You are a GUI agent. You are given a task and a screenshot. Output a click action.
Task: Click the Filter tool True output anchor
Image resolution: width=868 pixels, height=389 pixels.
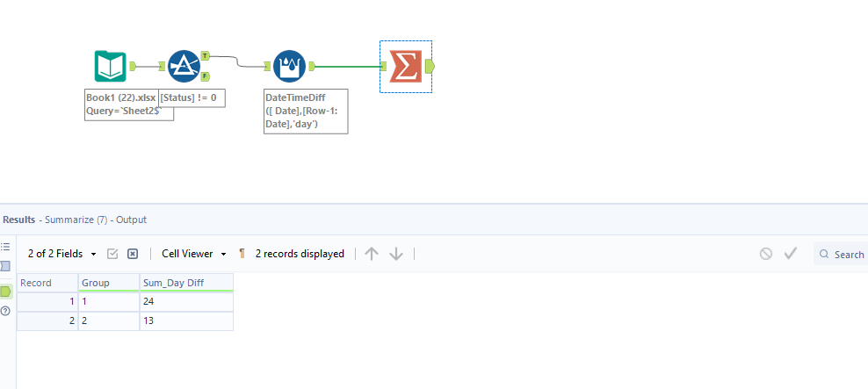pos(205,56)
